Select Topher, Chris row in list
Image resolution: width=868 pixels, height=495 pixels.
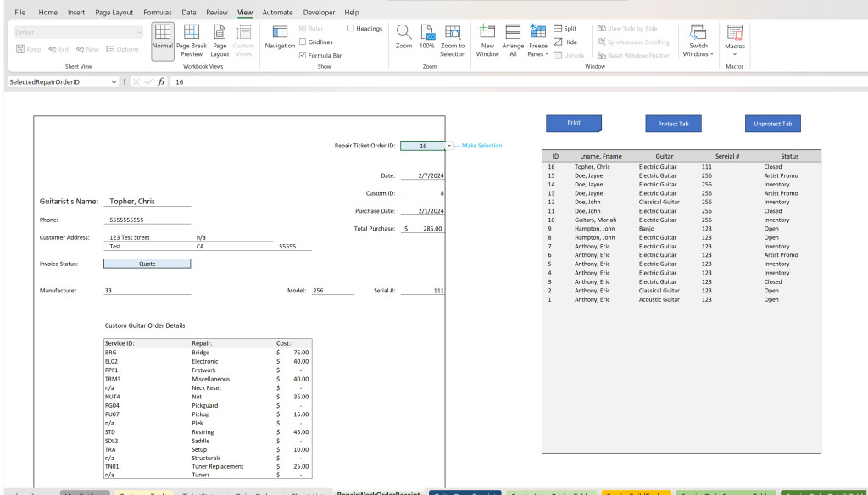[x=681, y=167]
